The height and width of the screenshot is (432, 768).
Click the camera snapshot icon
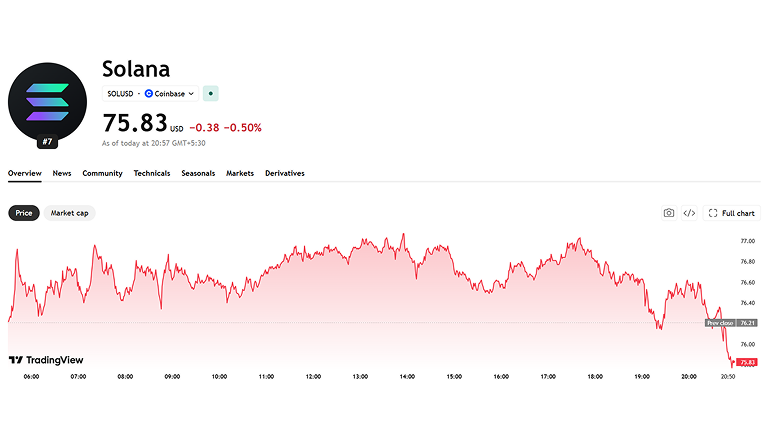669,213
